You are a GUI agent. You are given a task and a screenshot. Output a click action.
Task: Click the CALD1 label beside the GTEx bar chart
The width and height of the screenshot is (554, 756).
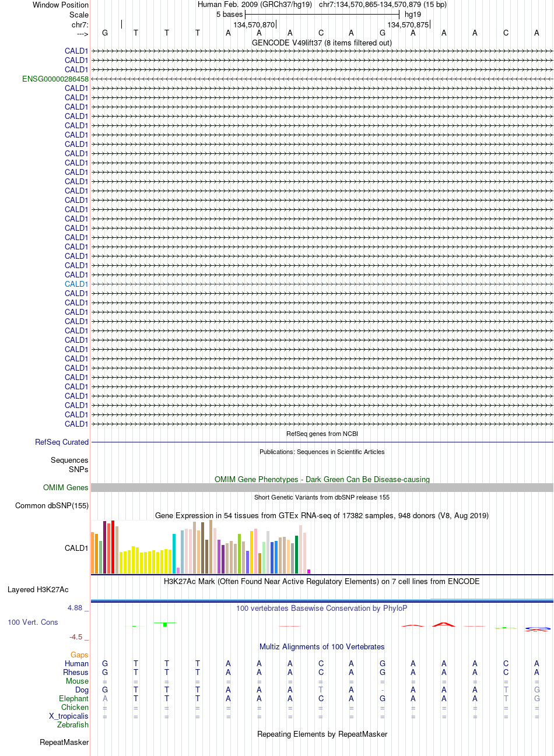coord(76,548)
